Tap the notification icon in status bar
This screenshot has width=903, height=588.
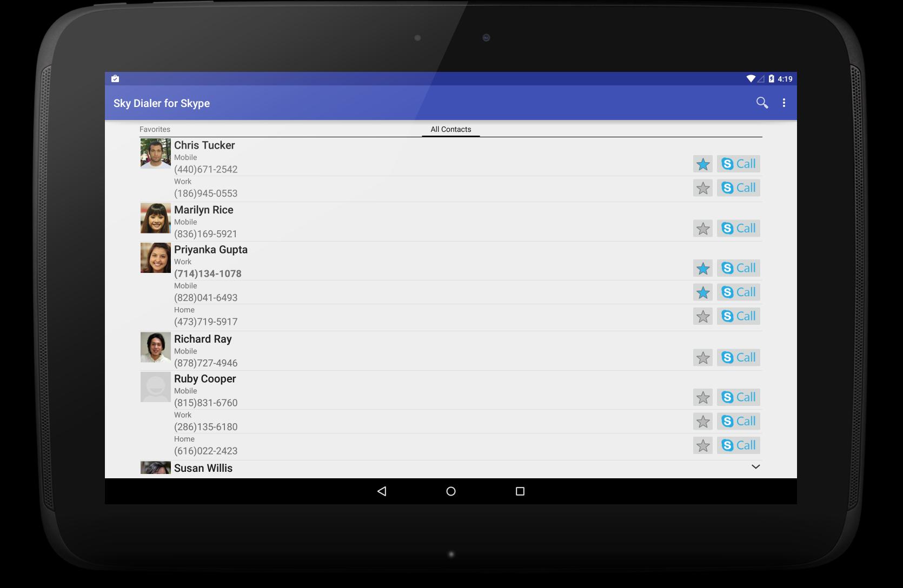(115, 79)
